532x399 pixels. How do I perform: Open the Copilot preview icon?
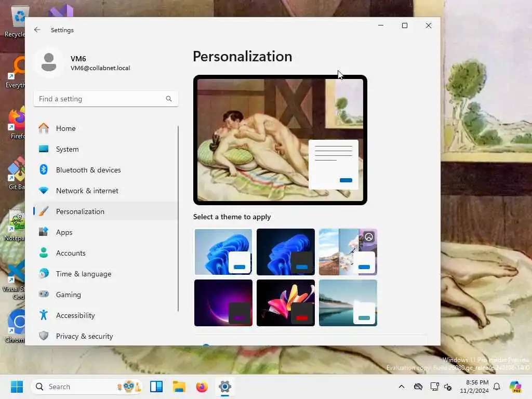pyautogui.click(x=515, y=387)
